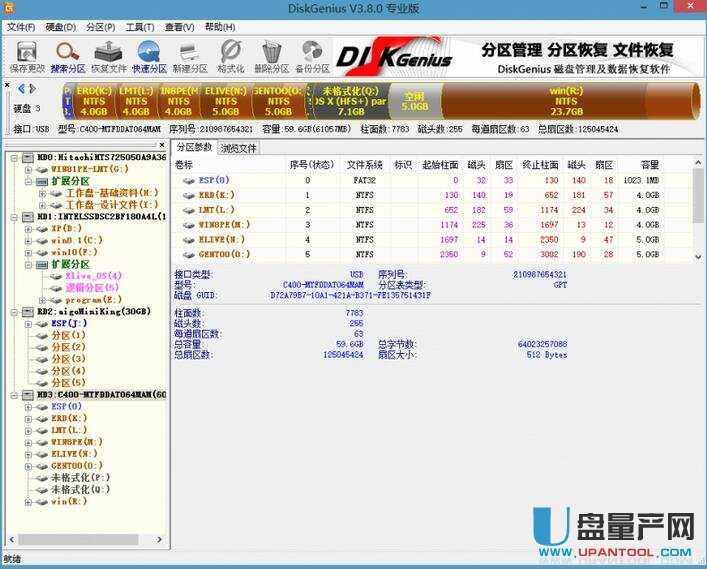Click the 保存更改 (Save Changes) toolbar icon
The width and height of the screenshot is (707, 569).
[x=27, y=57]
